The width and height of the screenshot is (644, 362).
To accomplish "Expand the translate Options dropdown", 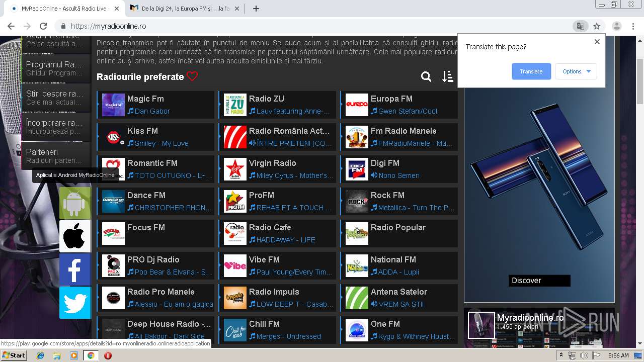I will click(576, 71).
